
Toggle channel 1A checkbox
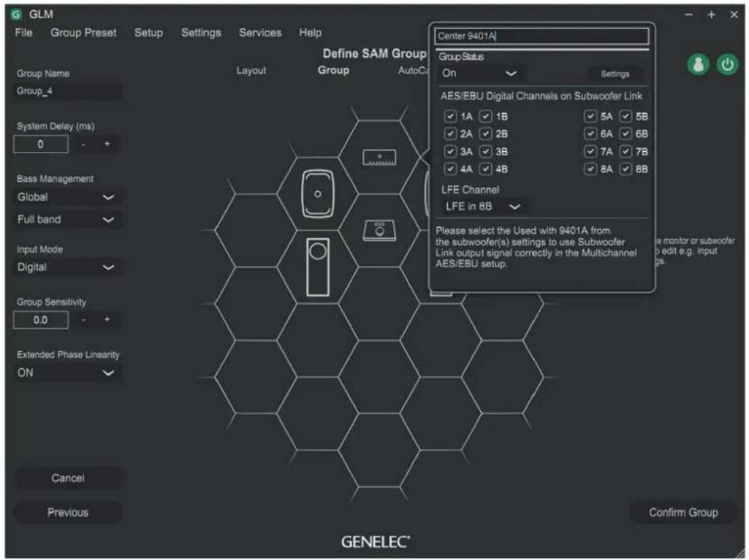point(450,116)
